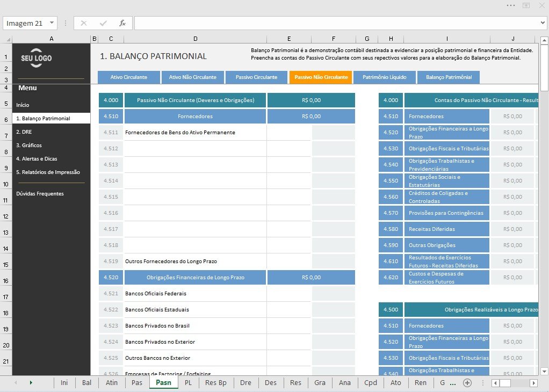The width and height of the screenshot is (549, 392).
Task: Go to 2. DRE in sidebar menu
Action: pos(24,132)
